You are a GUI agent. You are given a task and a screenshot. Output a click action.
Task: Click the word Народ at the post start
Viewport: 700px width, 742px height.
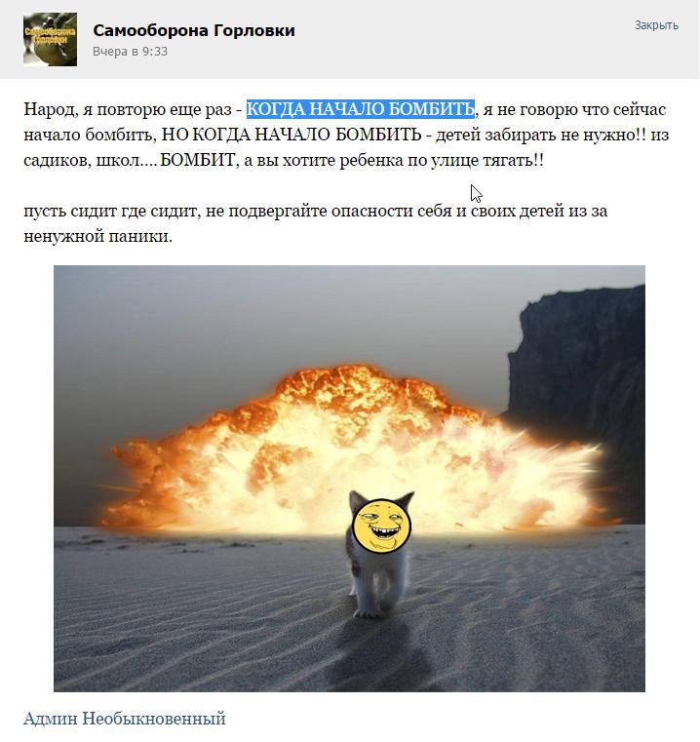tap(49, 109)
